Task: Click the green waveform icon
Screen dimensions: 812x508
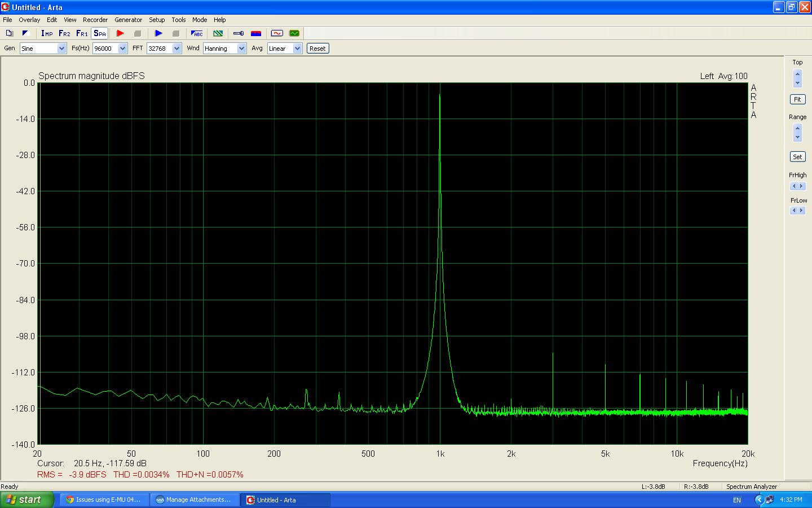Action: click(294, 33)
